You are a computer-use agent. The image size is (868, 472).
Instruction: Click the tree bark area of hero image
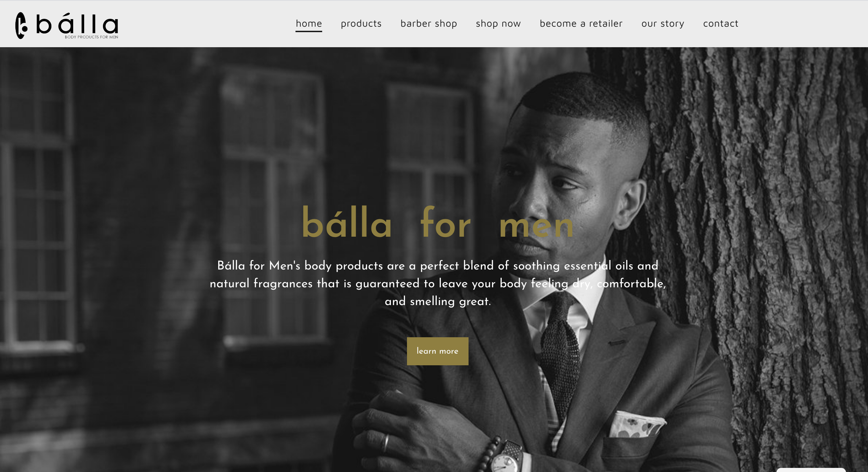[x=770, y=239]
